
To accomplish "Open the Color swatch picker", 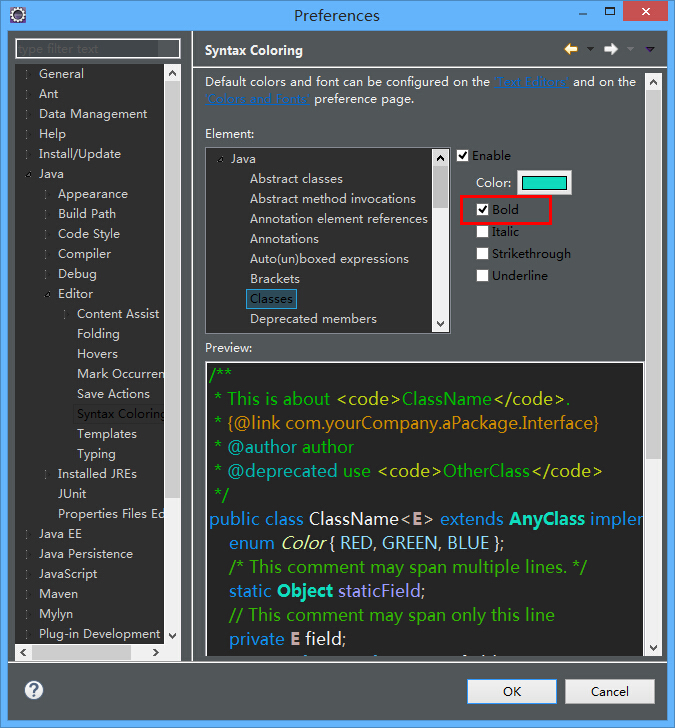I will (544, 183).
